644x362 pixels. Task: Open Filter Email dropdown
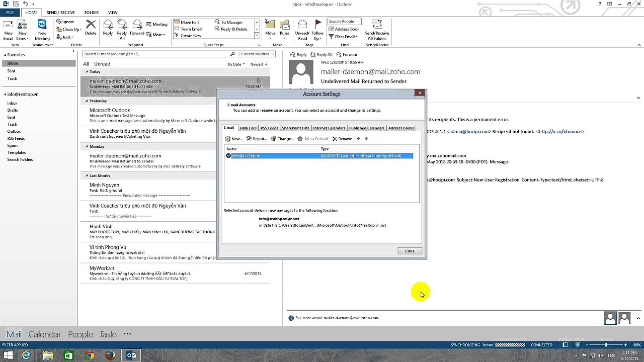[x=343, y=37]
